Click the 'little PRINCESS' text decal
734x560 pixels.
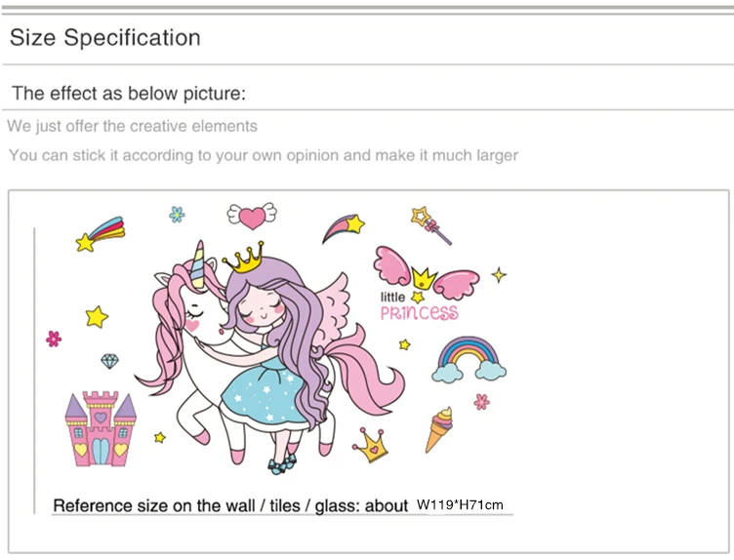pyautogui.click(x=418, y=306)
